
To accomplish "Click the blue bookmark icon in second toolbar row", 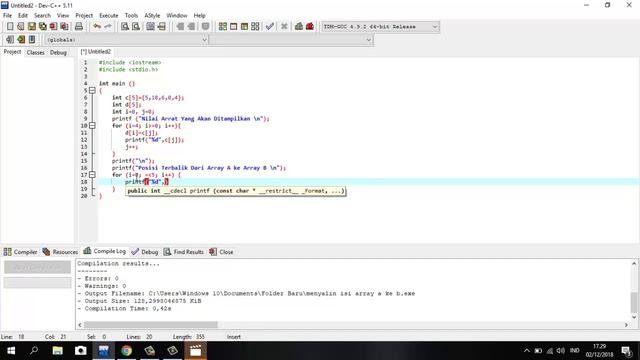I will pyautogui.click(x=32, y=40).
